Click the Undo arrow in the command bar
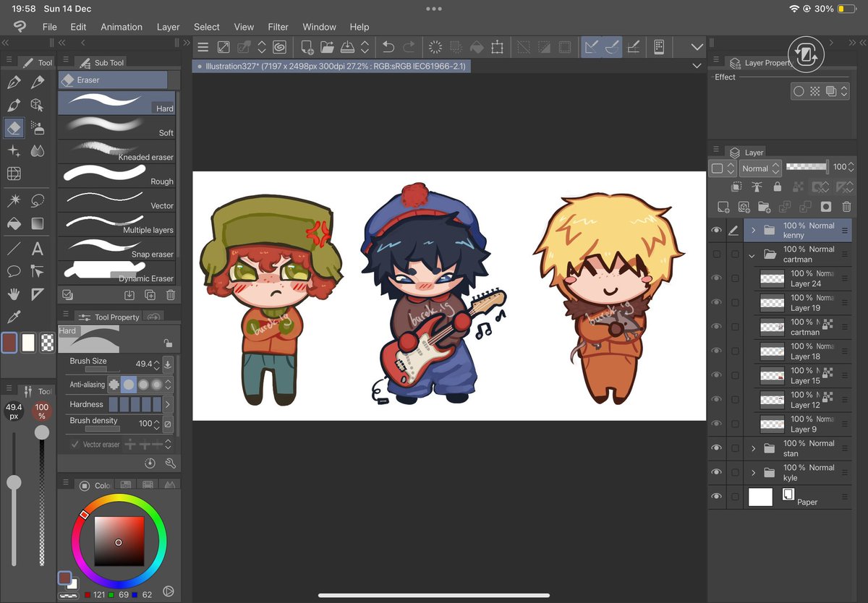This screenshot has width=868, height=603. [x=388, y=47]
